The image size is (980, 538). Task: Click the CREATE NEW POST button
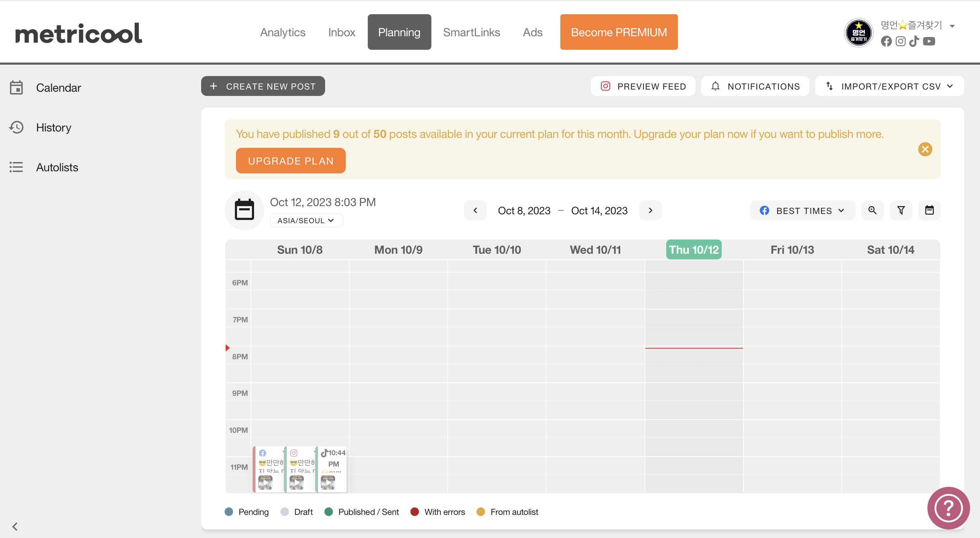pos(263,86)
